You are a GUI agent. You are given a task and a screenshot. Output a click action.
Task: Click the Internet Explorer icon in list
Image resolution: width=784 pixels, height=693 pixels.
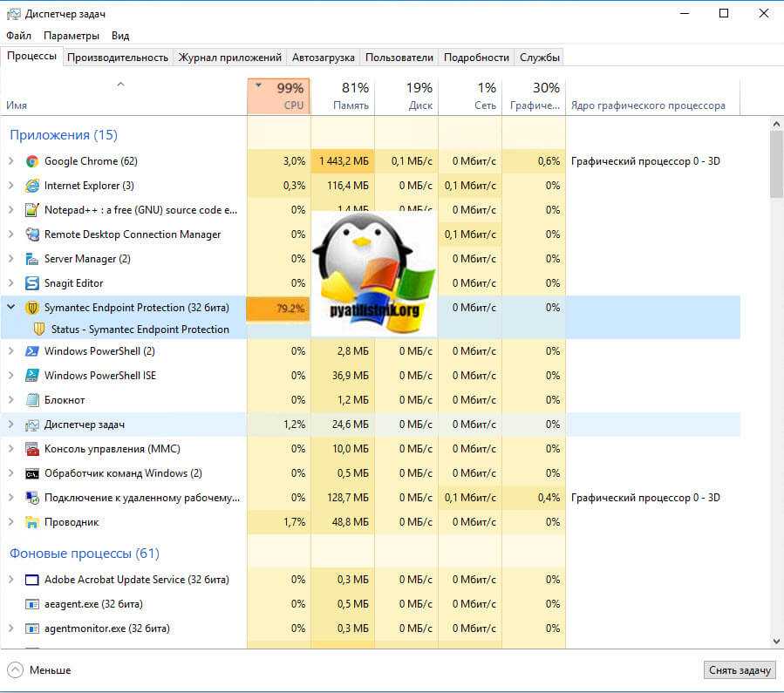pyautogui.click(x=32, y=186)
